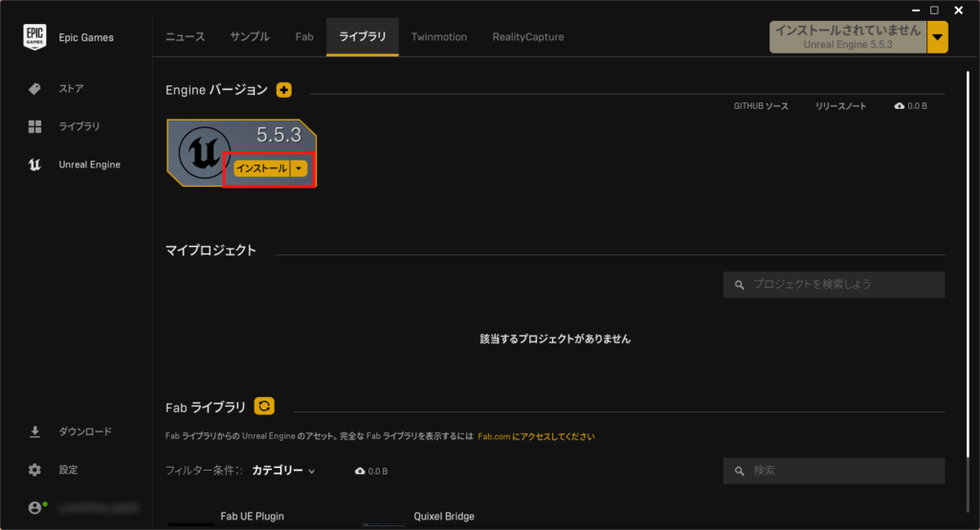Viewport: 980px width, 530px height.
Task: Open 設定 gear icon in sidebar
Action: click(x=34, y=470)
